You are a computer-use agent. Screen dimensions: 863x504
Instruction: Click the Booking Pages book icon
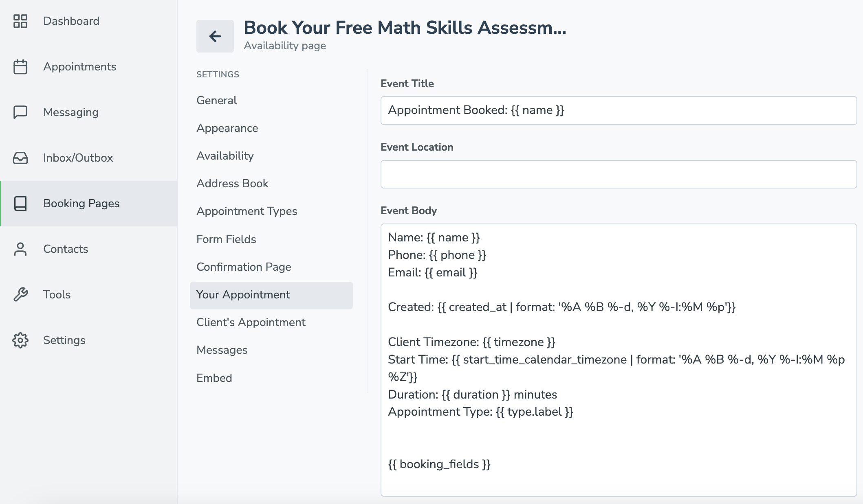[20, 204]
